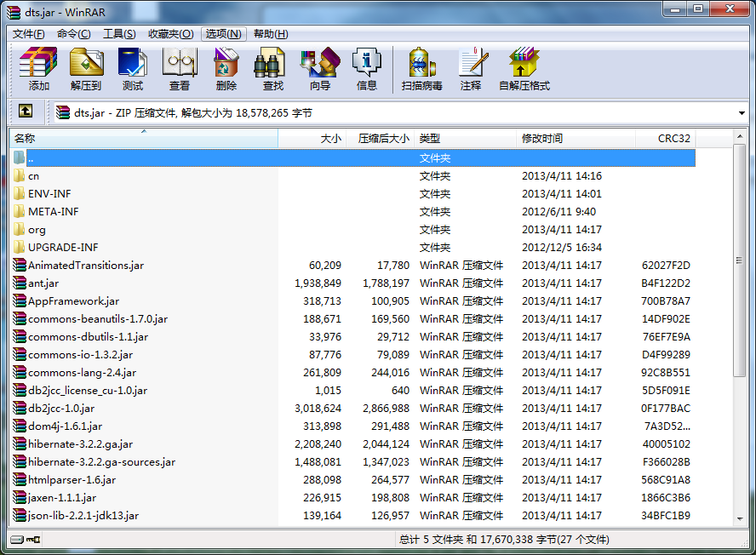Open the 命令(C) menu
Screen dimensions: 756x555
(x=73, y=34)
